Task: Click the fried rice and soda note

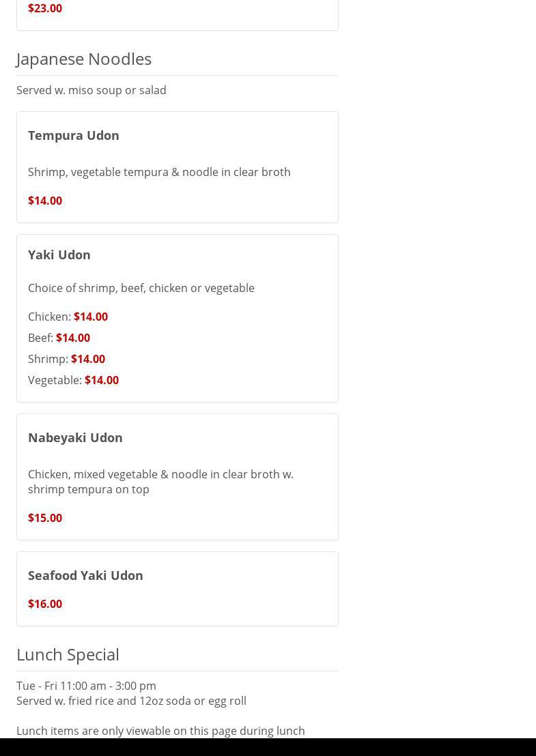Action: click(x=131, y=701)
